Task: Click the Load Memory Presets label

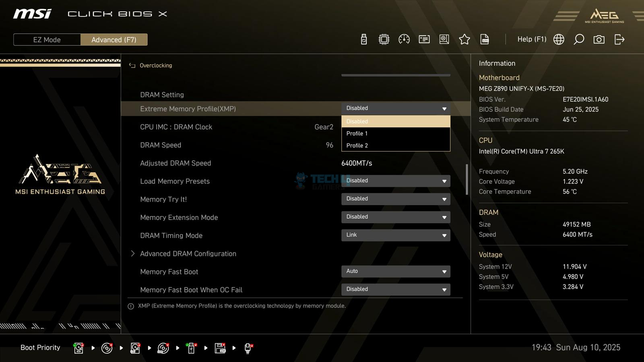Action: [175, 181]
